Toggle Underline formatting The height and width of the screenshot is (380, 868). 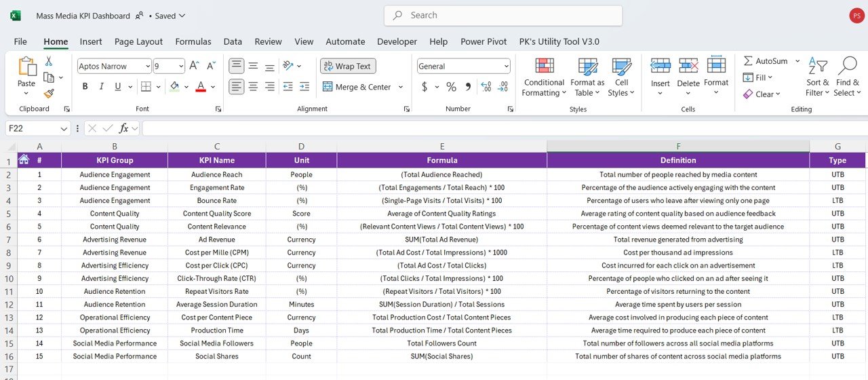(x=119, y=87)
